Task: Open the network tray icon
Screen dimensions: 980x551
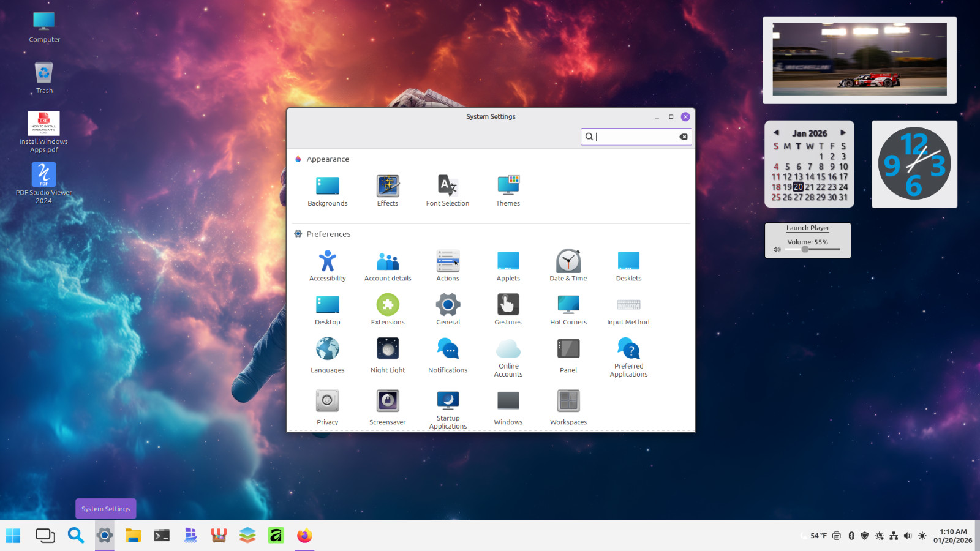Action: pyautogui.click(x=894, y=536)
